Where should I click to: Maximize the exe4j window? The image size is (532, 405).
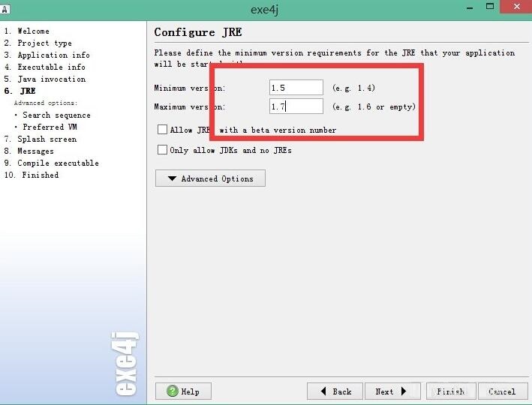click(x=490, y=7)
